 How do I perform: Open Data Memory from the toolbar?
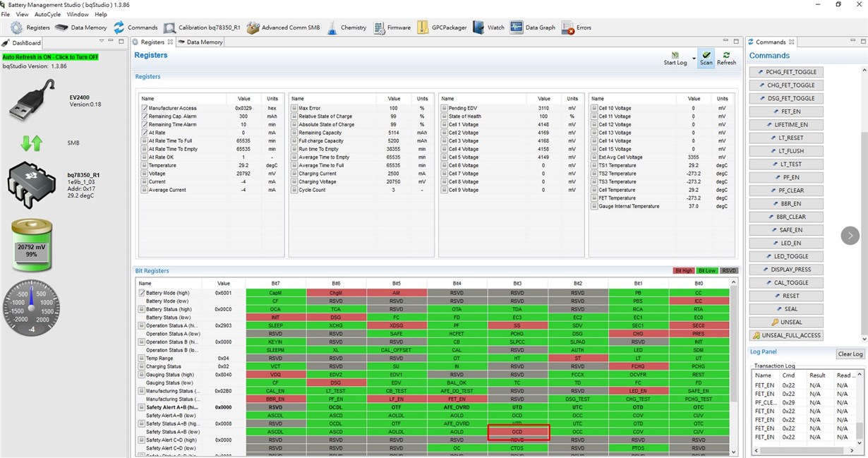click(x=81, y=28)
